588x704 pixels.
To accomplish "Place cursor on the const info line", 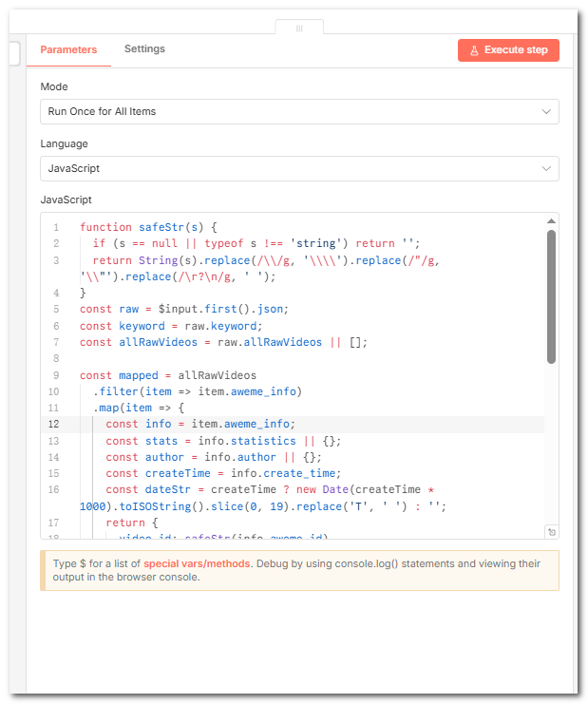I will tap(200, 425).
